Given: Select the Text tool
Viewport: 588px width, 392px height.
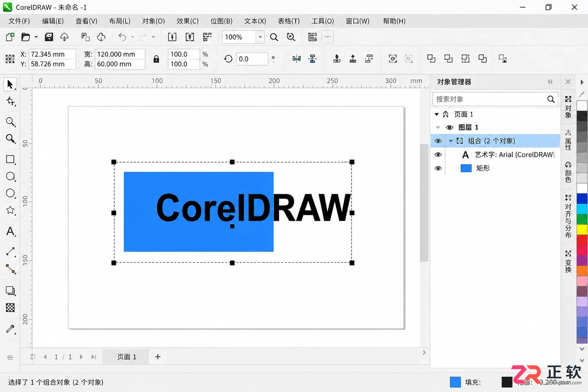Looking at the screenshot, I should point(11,232).
